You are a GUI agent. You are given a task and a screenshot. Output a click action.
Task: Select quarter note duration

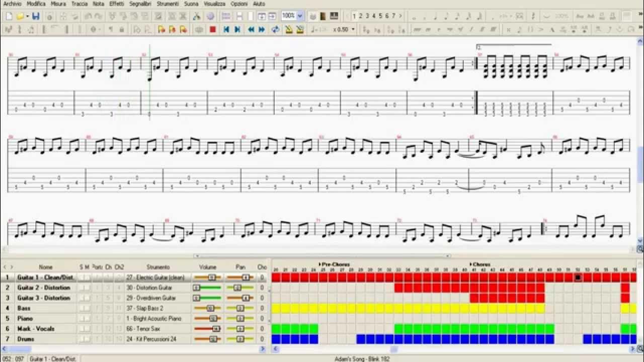pos(436,17)
